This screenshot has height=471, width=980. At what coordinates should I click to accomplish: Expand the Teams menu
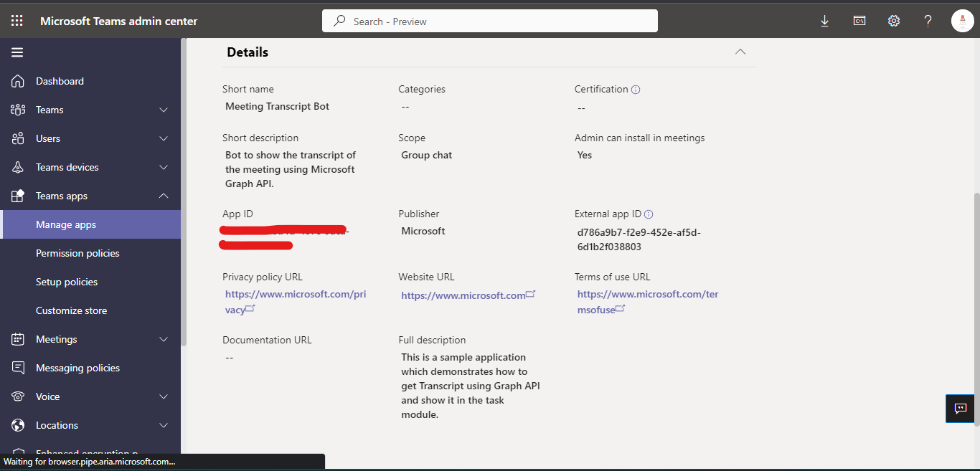[x=163, y=109]
